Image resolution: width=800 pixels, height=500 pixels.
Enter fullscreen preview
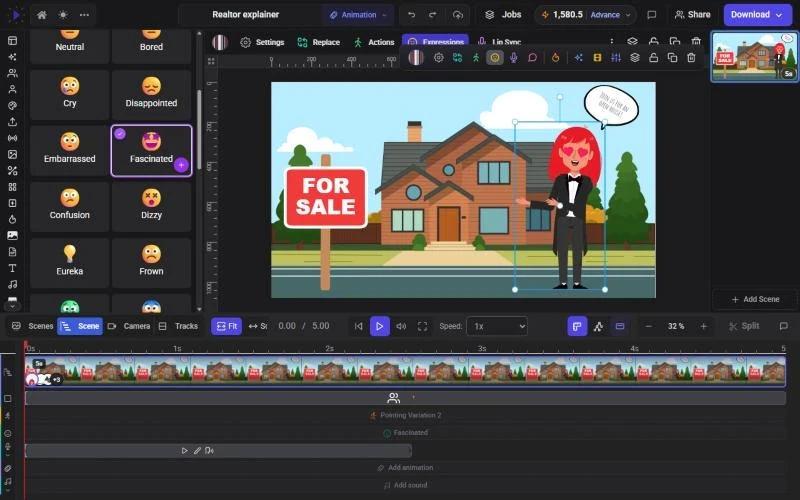coord(422,326)
